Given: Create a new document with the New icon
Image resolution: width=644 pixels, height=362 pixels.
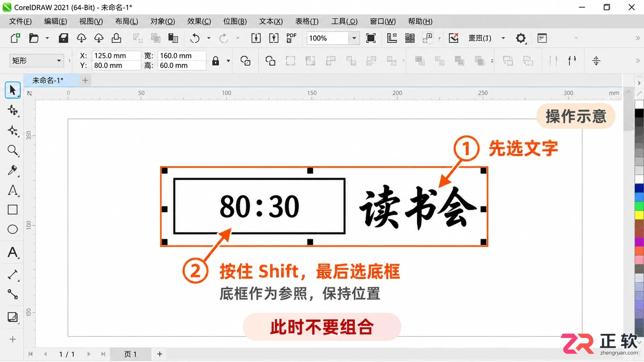Looking at the screenshot, I should [x=15, y=38].
